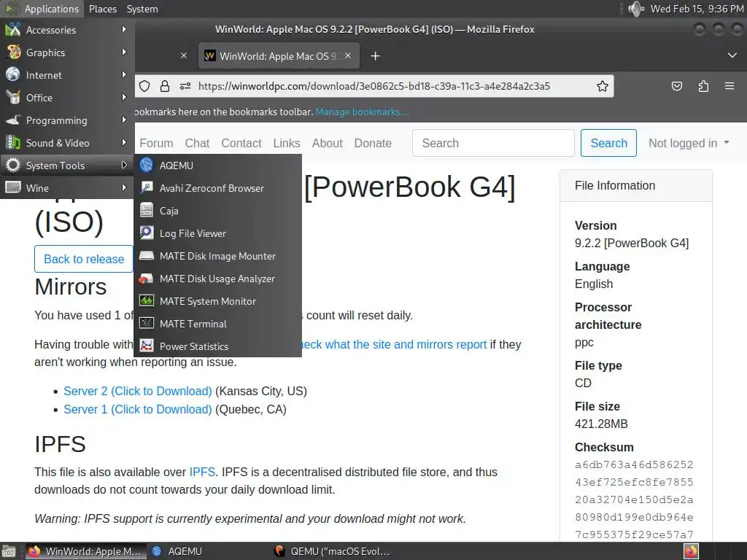Image resolution: width=747 pixels, height=560 pixels.
Task: Open Firefox hamburger application menu
Action: 729,86
